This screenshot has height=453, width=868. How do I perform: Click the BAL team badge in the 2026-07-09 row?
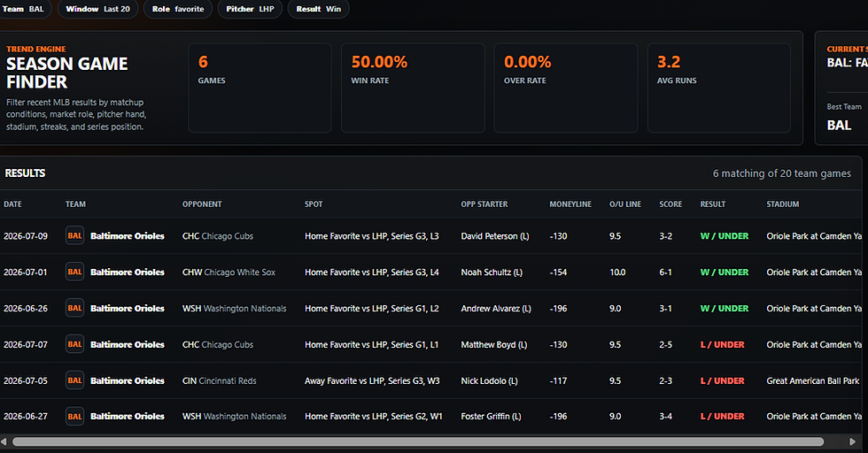click(x=74, y=235)
